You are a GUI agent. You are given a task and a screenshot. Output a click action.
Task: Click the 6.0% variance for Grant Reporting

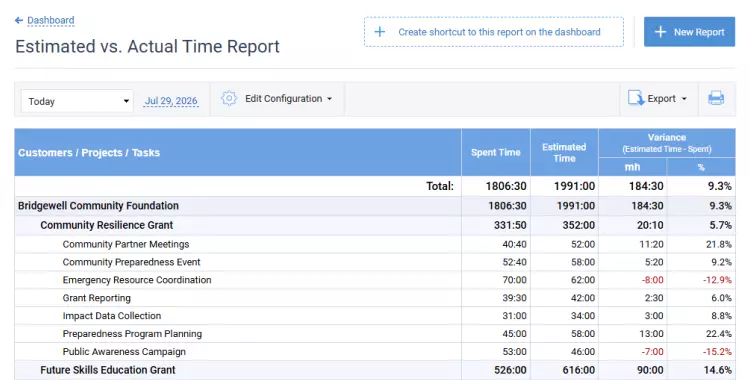721,298
